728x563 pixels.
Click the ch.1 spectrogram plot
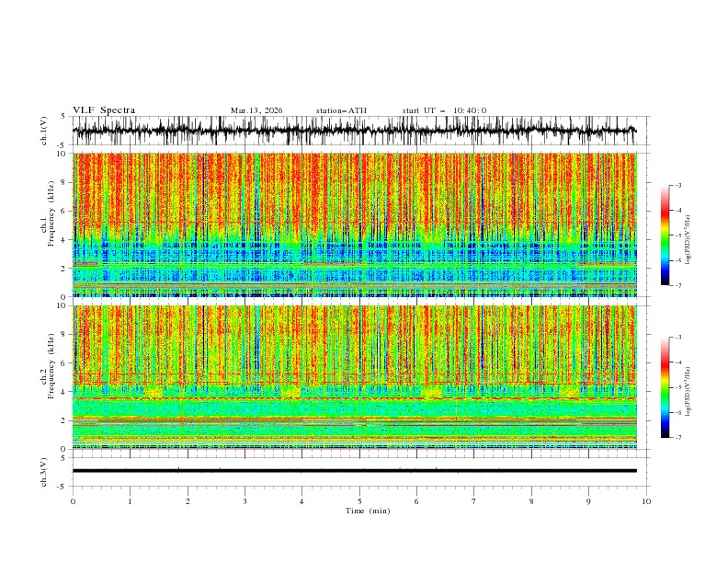(x=354, y=224)
